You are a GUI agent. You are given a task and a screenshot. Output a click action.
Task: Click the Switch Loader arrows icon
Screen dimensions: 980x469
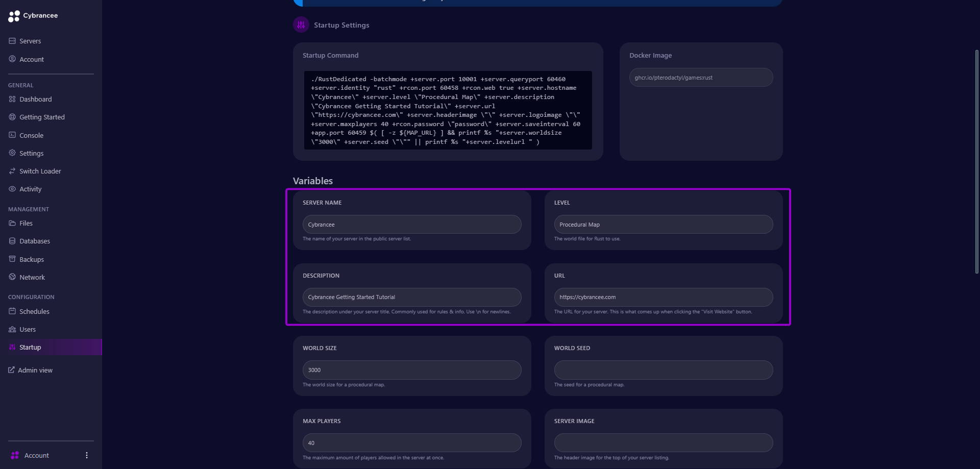(12, 171)
